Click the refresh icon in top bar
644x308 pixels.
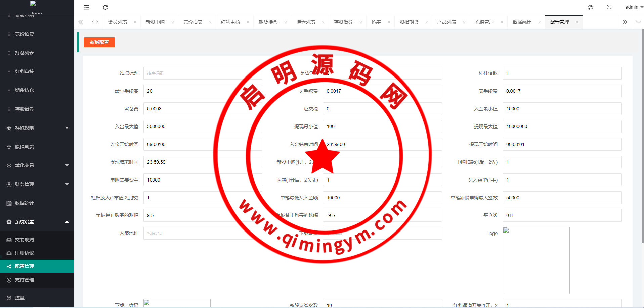pos(105,7)
